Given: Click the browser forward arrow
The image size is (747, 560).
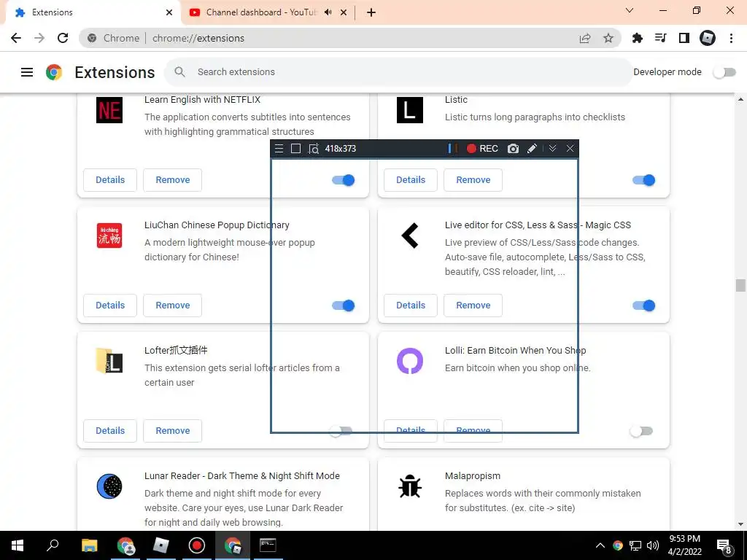Looking at the screenshot, I should 39,38.
